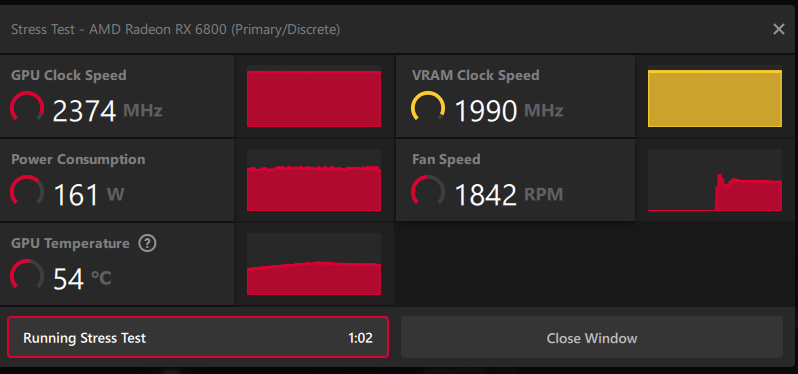This screenshot has width=798, height=374.
Task: Click the Fan Speed label
Action: [446, 160]
